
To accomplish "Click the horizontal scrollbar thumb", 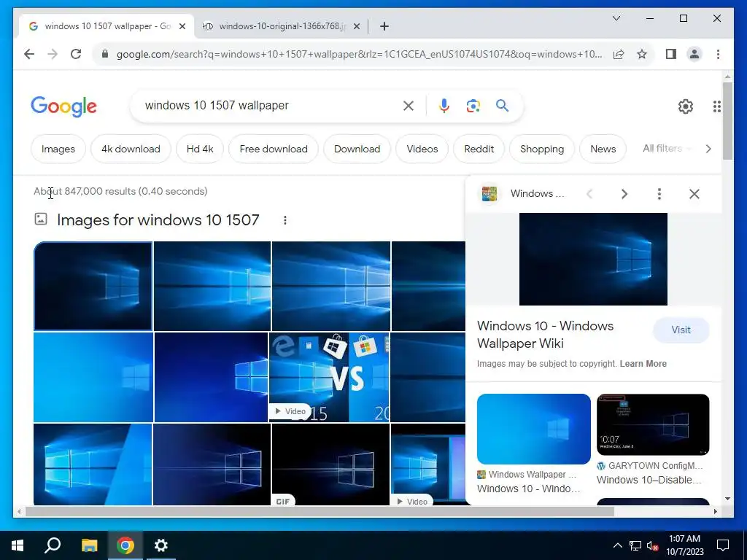I will [320, 511].
